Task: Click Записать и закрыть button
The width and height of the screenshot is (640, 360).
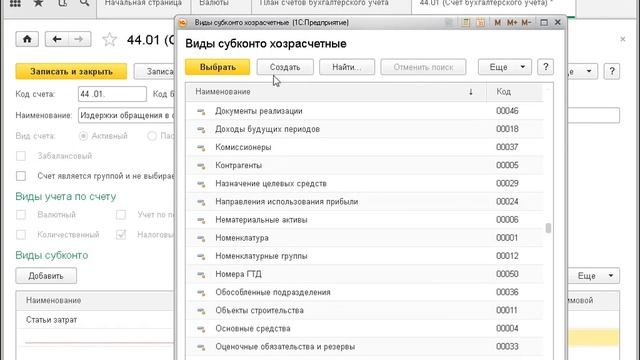Action: point(71,71)
